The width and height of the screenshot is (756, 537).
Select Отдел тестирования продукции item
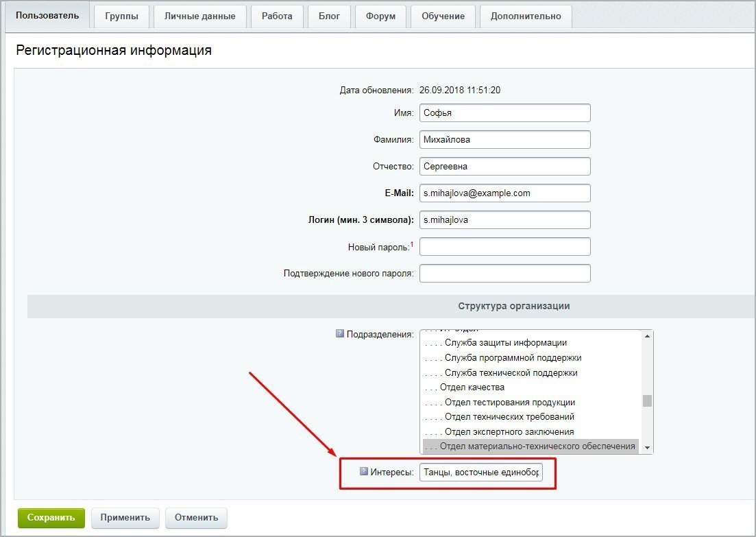click(x=509, y=402)
